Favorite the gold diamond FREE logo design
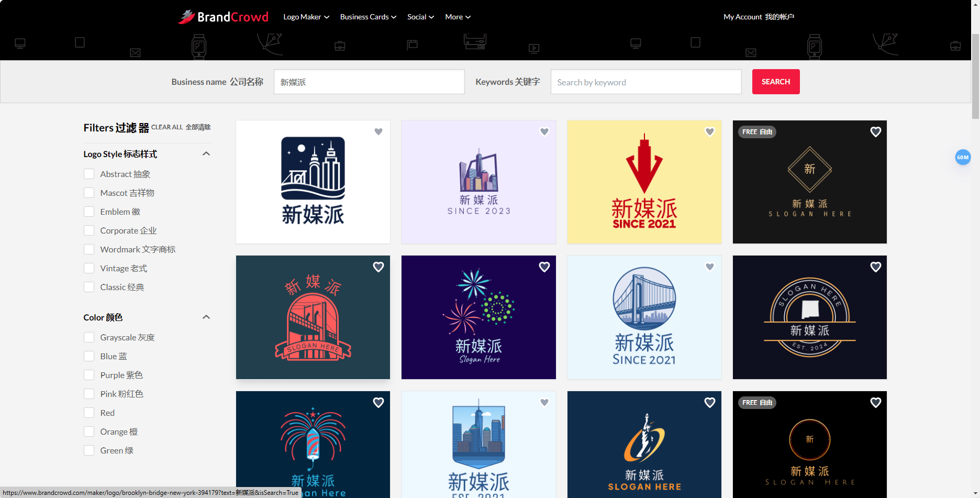 875,131
